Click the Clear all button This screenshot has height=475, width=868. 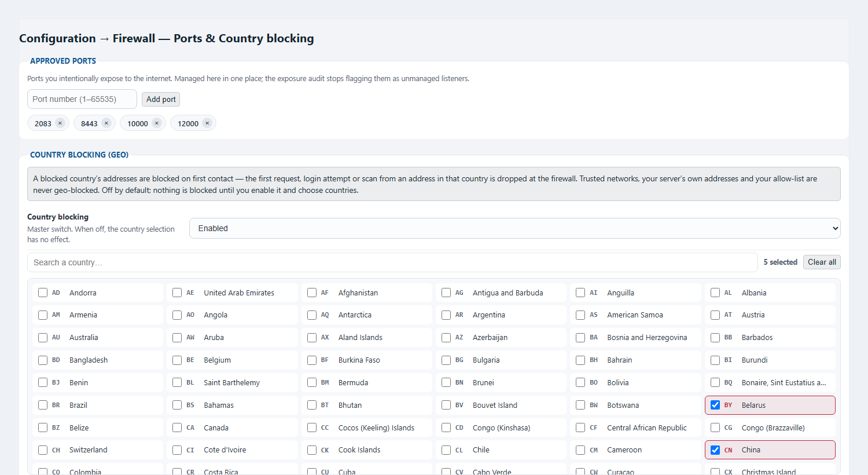click(822, 262)
